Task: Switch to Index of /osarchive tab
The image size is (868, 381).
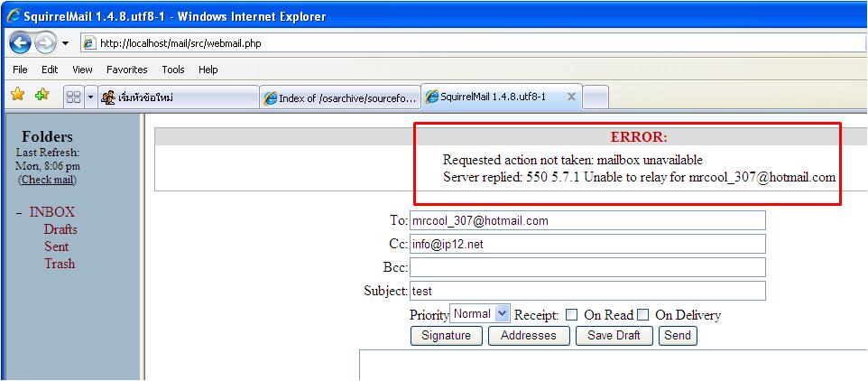Action: pos(340,98)
